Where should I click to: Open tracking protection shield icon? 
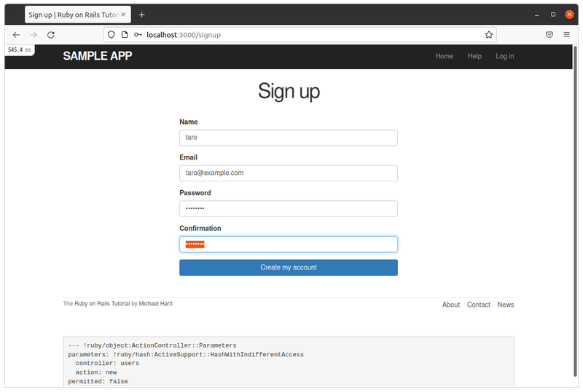pyautogui.click(x=111, y=34)
